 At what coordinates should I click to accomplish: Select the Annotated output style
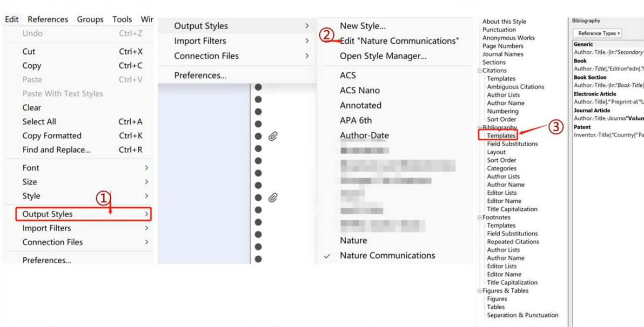coord(360,105)
